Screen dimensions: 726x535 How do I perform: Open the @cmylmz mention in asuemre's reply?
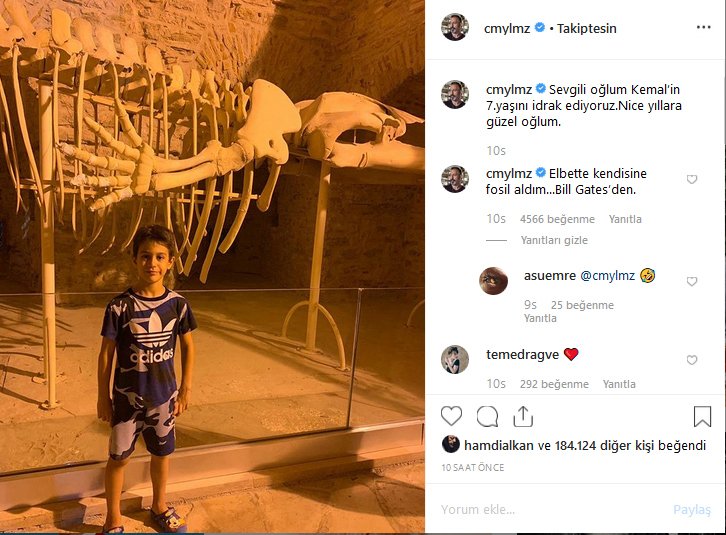[x=607, y=276]
